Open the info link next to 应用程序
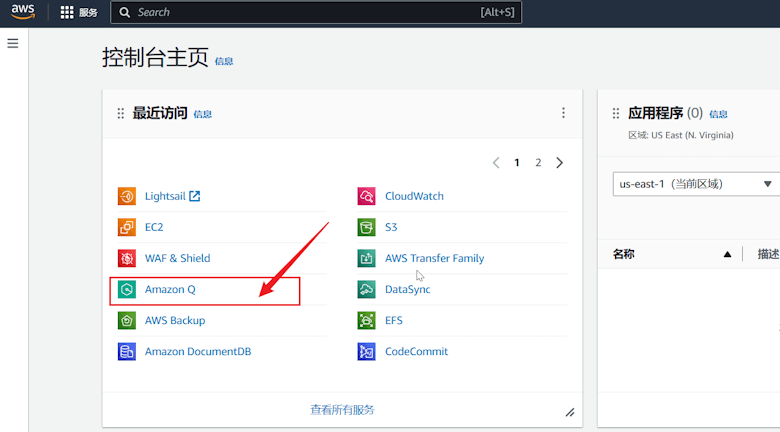780x432 pixels. coord(718,114)
